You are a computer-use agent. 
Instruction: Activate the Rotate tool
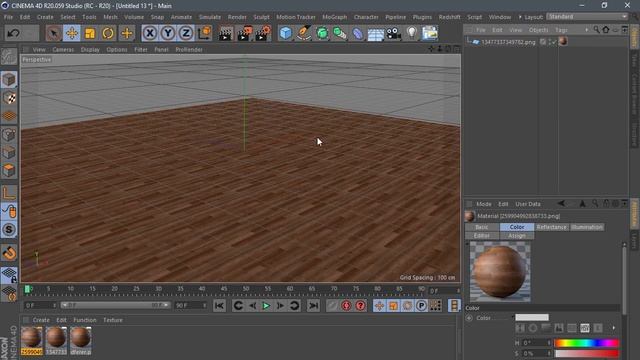[108, 33]
